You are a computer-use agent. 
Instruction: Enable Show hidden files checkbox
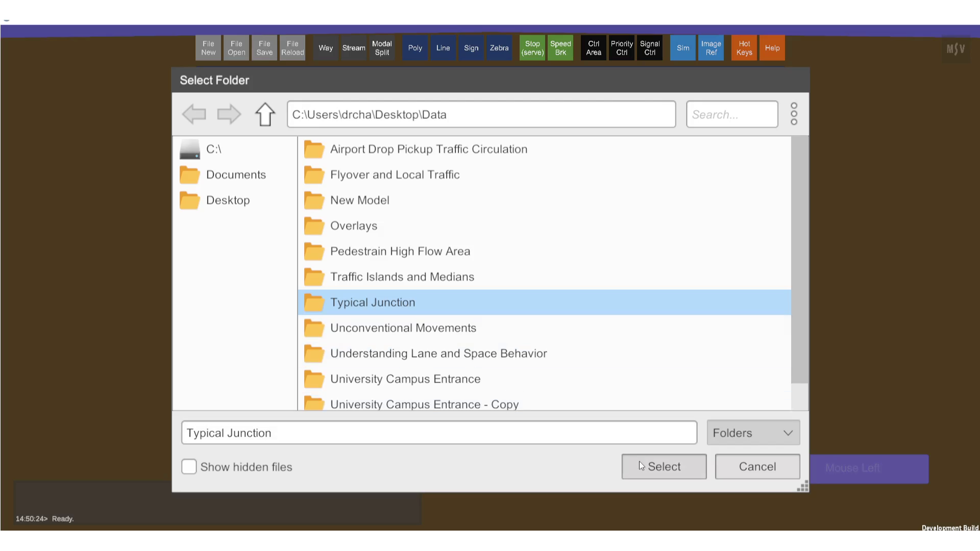pos(189,467)
